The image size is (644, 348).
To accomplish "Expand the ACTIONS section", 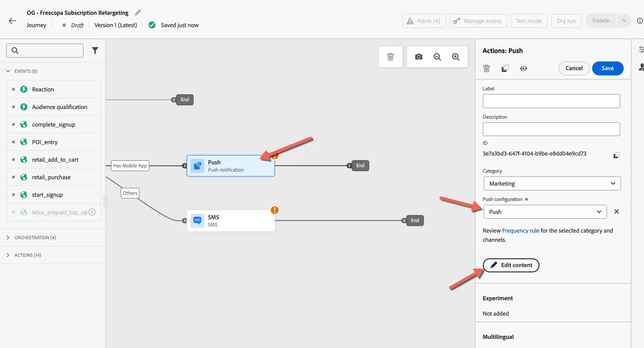I will [8, 255].
